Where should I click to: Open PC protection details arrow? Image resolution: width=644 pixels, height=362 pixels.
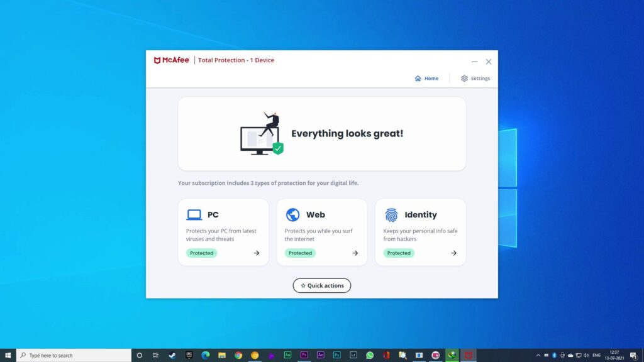click(257, 253)
